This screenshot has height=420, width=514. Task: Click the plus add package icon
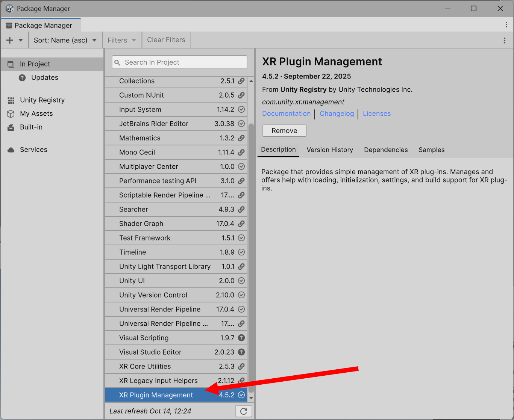(10, 40)
